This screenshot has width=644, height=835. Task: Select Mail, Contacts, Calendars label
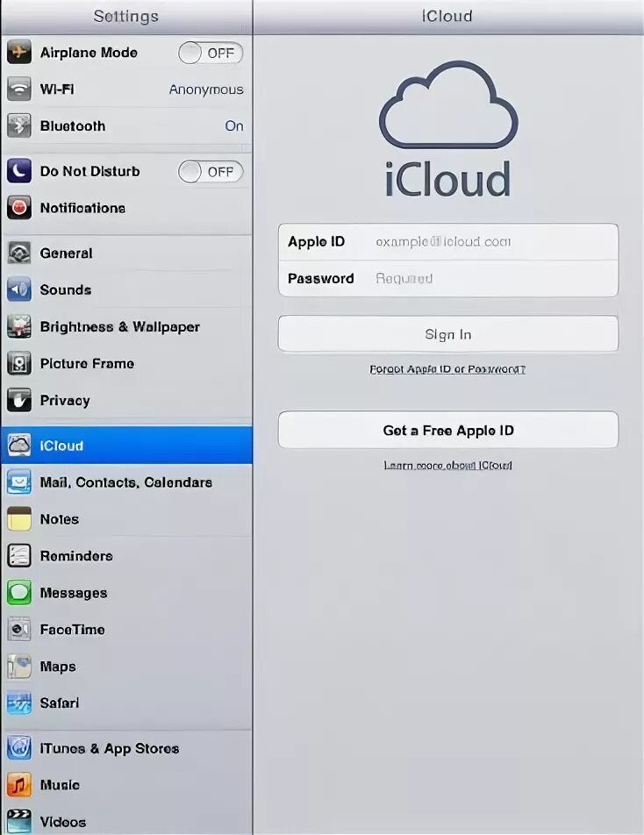coord(126,482)
